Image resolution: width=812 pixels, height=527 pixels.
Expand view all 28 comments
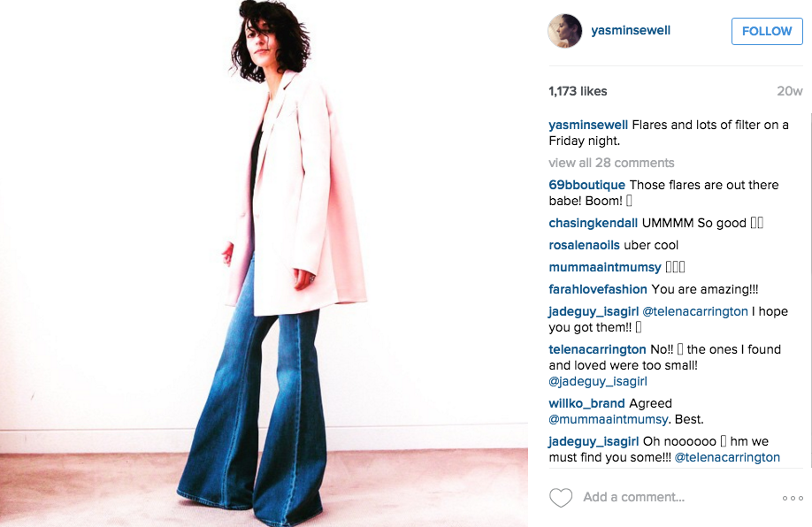[x=611, y=163]
